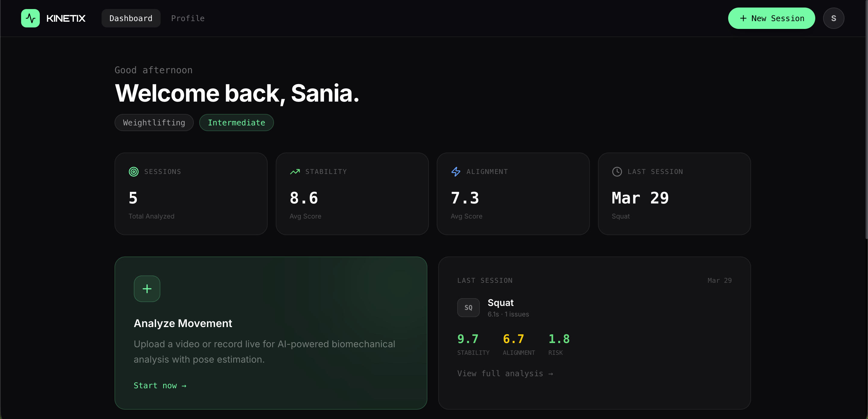Click the Weightlifting tag pill
Image resolution: width=868 pixels, height=419 pixels.
tap(154, 122)
